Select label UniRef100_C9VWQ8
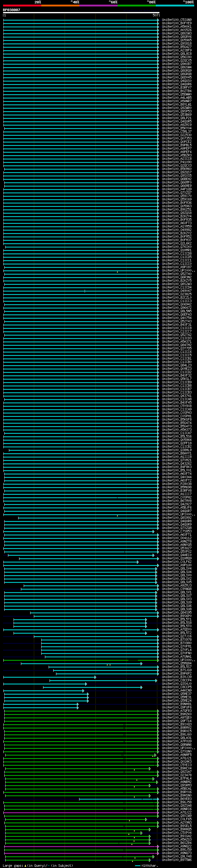The image size is (197, 868). [177, 589]
